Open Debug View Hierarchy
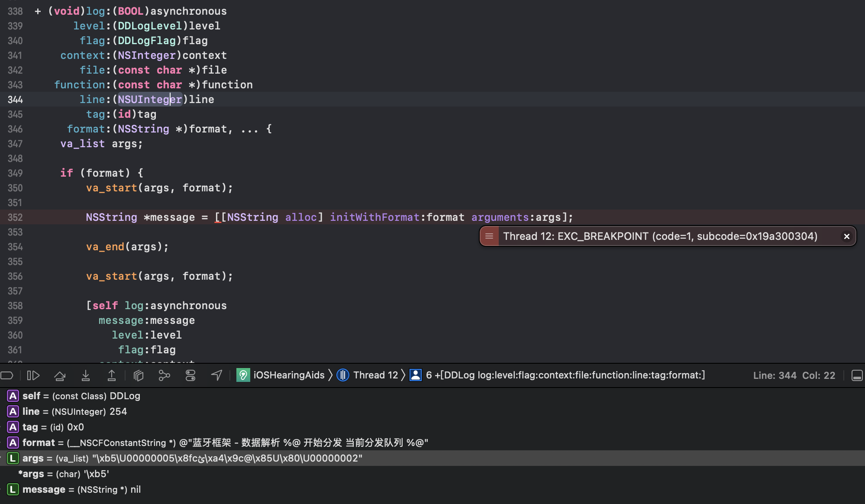Image resolution: width=865 pixels, height=504 pixels. 139,375
